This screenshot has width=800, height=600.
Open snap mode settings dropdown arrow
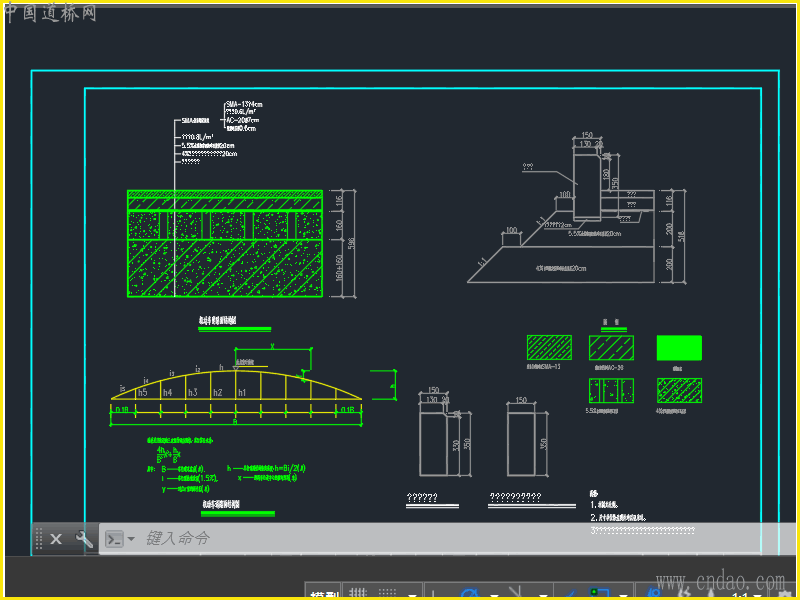click(413, 595)
